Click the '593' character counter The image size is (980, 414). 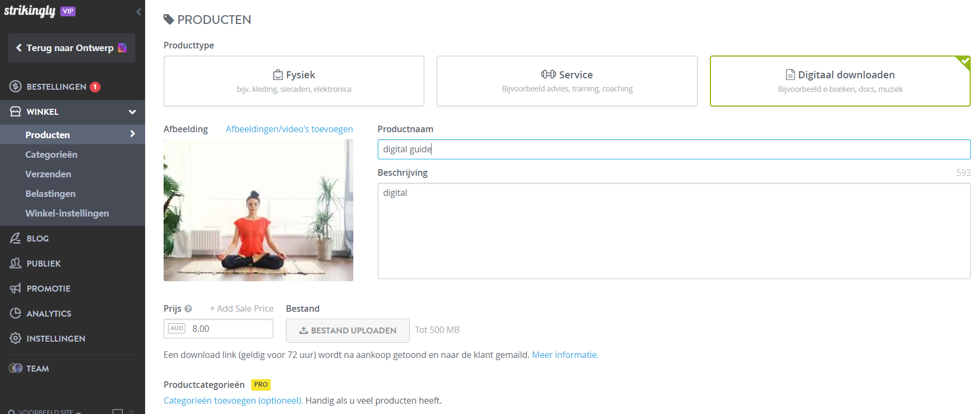(963, 172)
